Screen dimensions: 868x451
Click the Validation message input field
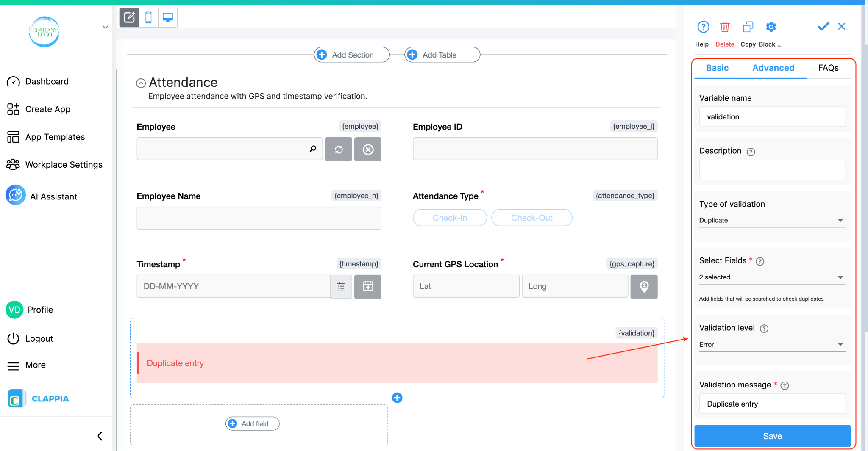pos(772,404)
